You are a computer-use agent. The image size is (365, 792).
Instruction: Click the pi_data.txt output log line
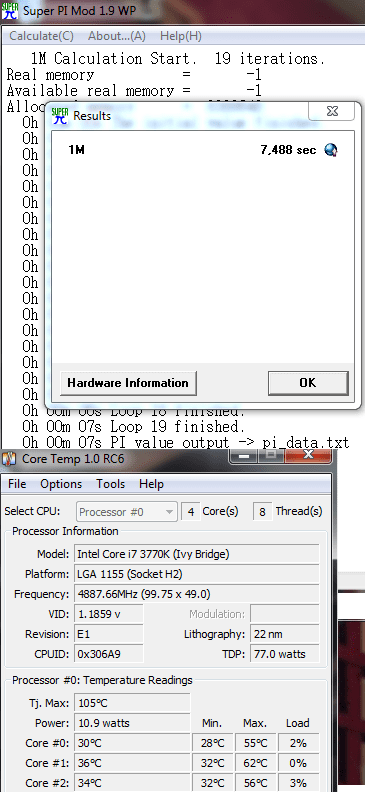[186, 443]
